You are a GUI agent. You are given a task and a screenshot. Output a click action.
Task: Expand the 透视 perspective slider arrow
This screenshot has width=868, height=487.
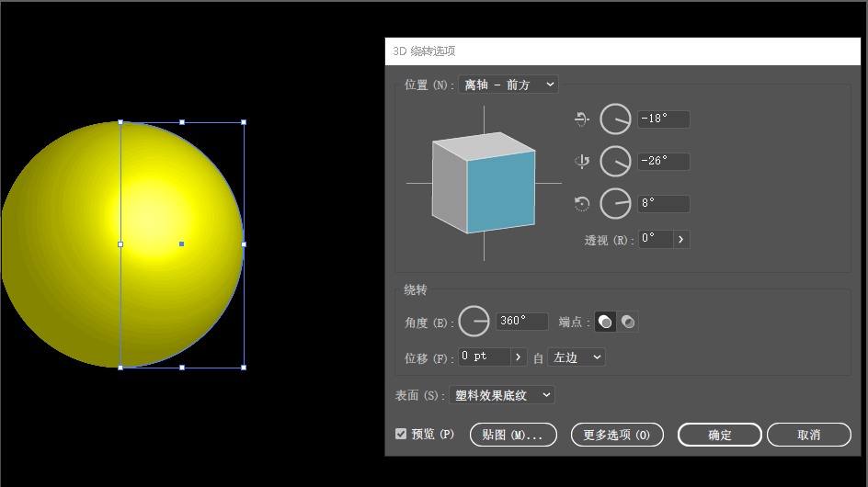(681, 239)
